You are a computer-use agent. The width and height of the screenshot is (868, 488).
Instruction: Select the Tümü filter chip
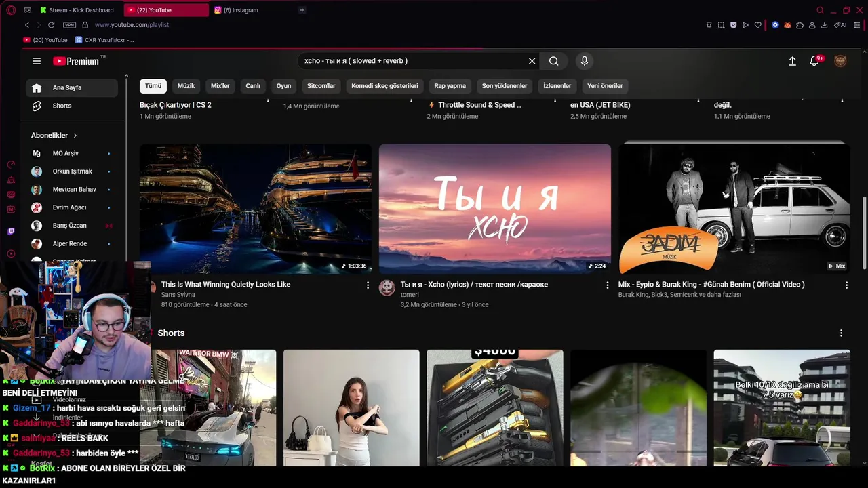tap(153, 86)
